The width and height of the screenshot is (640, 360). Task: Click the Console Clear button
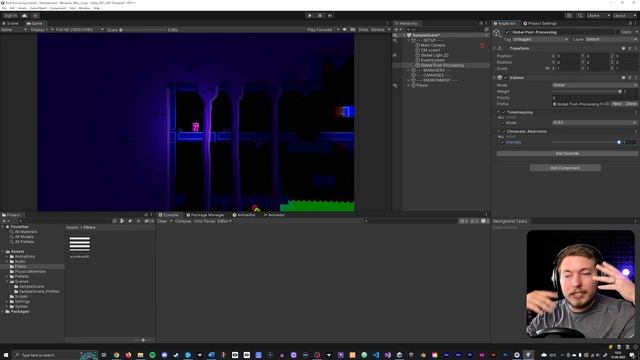(x=162, y=221)
